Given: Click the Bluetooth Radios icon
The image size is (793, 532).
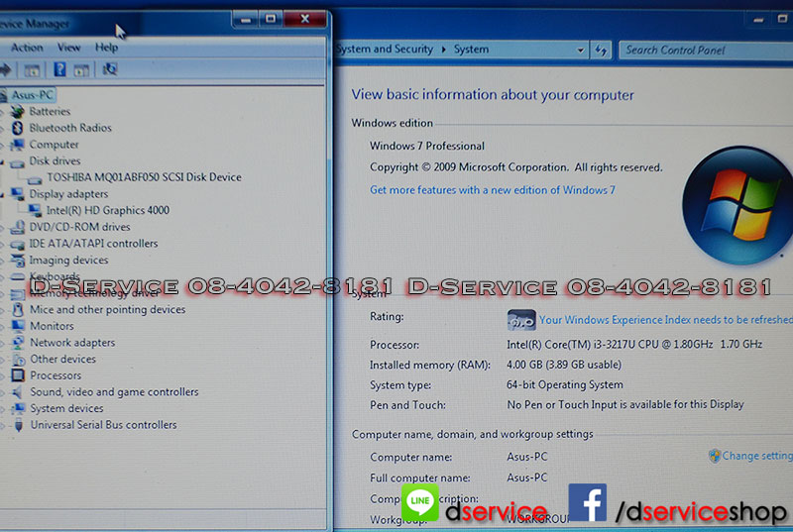Looking at the screenshot, I should [18, 128].
